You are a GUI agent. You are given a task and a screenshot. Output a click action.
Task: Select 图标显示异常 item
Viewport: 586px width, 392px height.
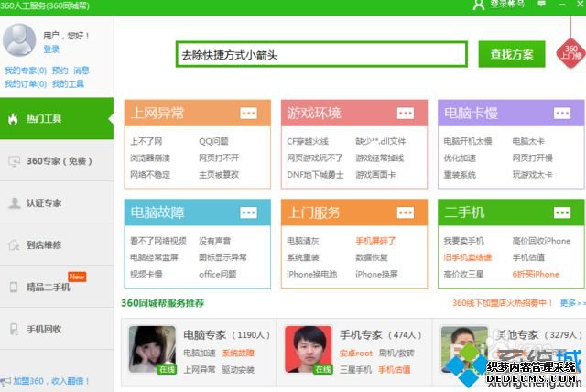pos(222,257)
